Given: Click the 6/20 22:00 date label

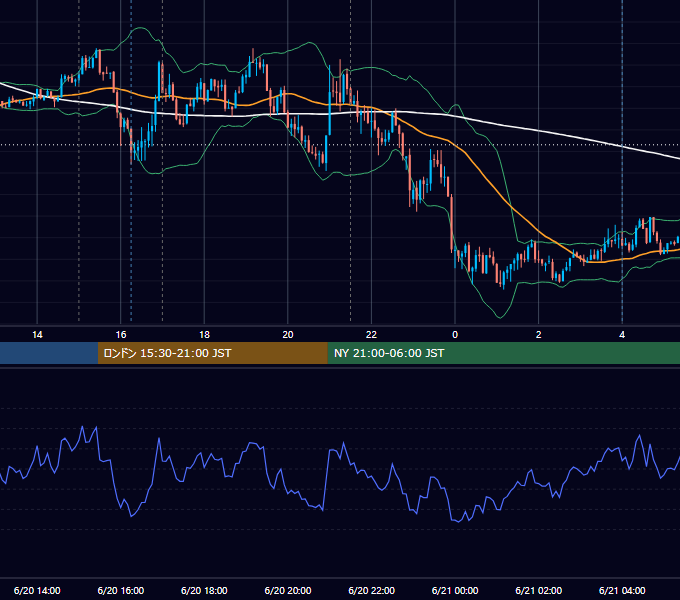Looking at the screenshot, I should 371,590.
